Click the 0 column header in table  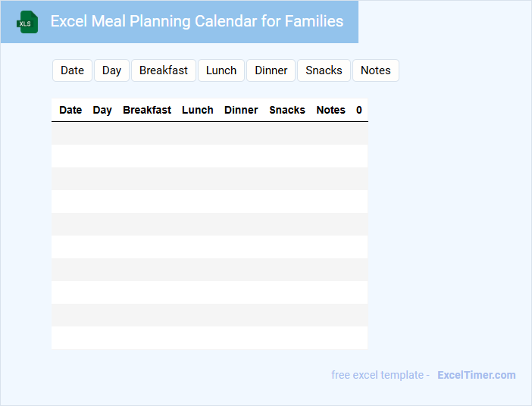[x=359, y=110]
